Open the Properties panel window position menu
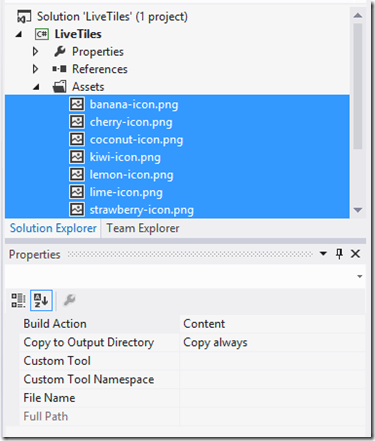Image resolution: width=375 pixels, height=441 pixels. click(x=323, y=254)
